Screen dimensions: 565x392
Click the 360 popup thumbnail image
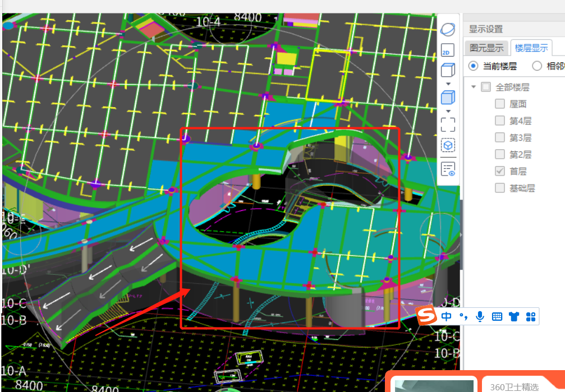coord(434,386)
